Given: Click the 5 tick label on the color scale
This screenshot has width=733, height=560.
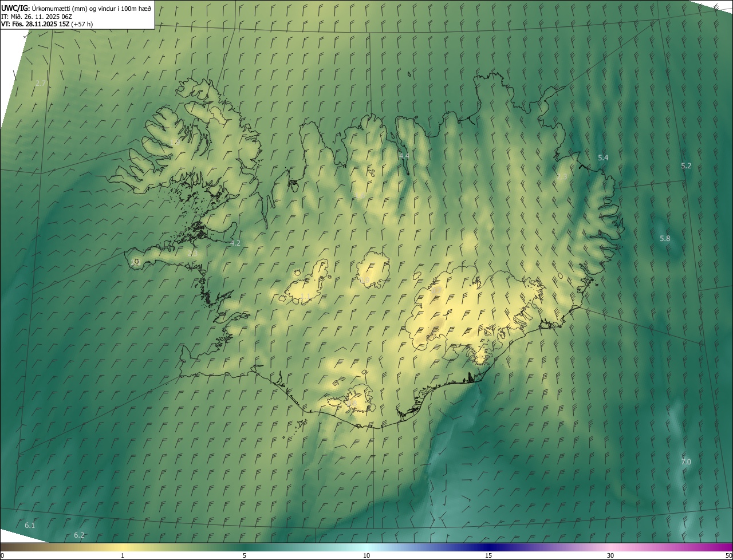Looking at the screenshot, I should [x=245, y=555].
